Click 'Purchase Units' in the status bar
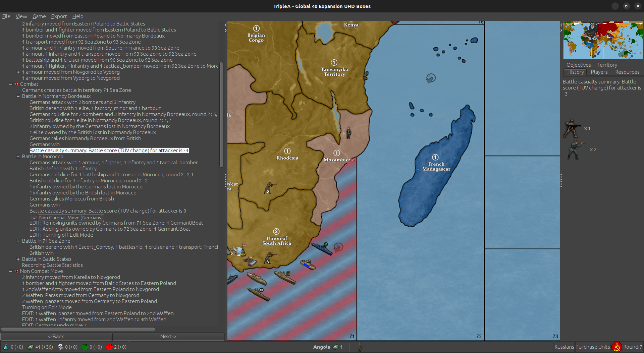The height and width of the screenshot is (353, 644). 593,347
